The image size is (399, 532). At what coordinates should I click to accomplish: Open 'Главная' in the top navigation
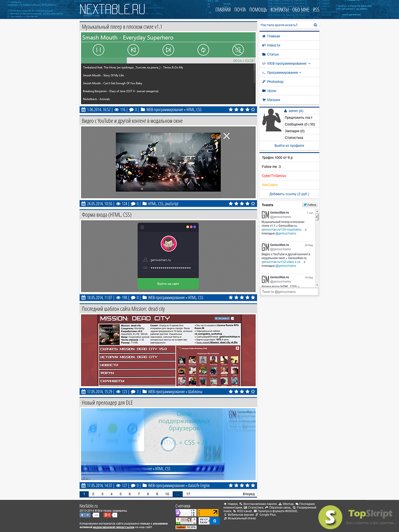tap(223, 10)
